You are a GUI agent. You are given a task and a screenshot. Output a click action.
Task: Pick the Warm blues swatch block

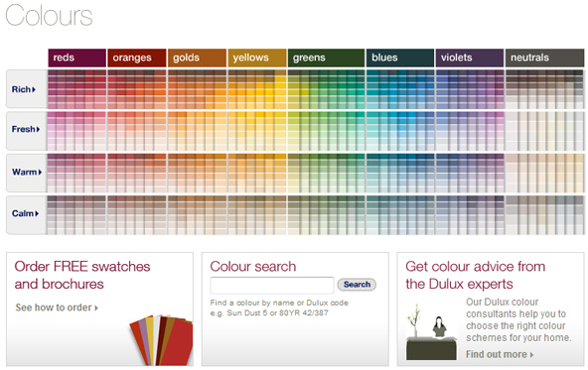(400, 173)
